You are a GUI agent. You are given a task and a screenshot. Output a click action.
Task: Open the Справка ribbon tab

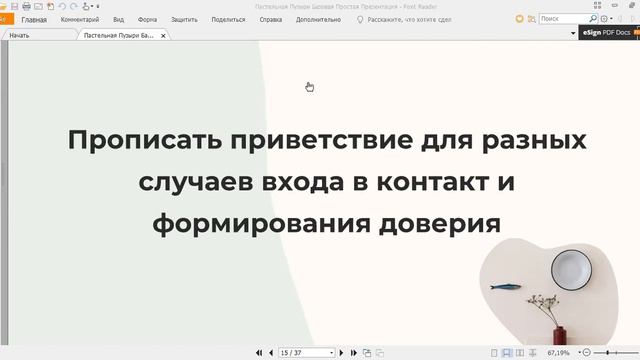[x=271, y=20]
